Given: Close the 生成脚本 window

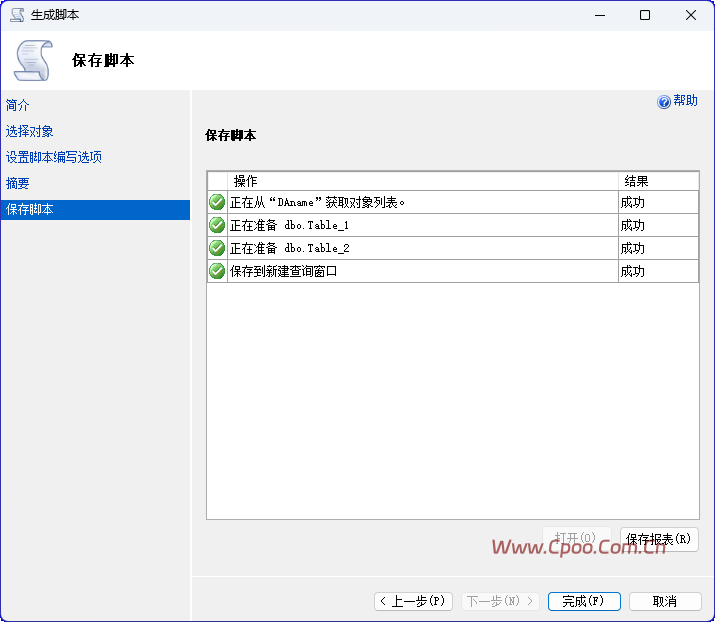Looking at the screenshot, I should tap(690, 15).
